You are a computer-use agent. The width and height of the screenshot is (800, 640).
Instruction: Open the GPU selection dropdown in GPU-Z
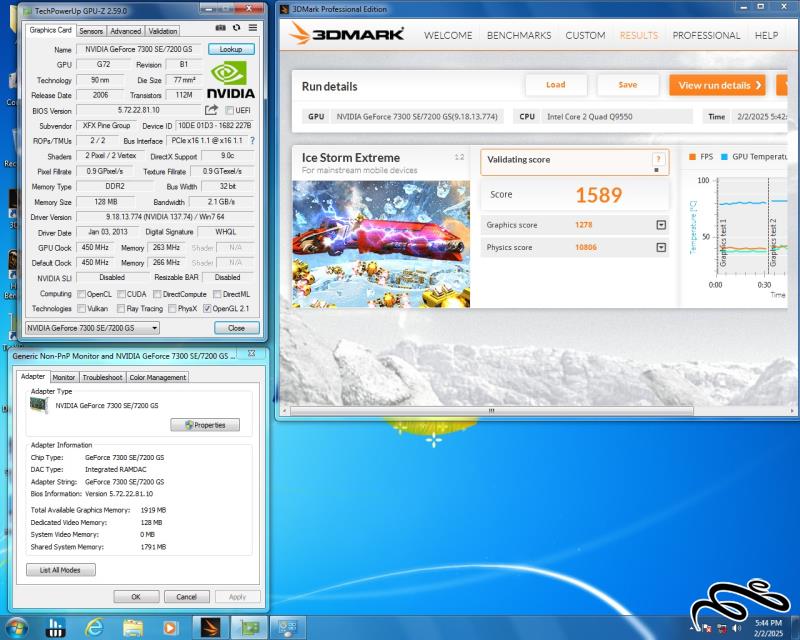pos(92,328)
